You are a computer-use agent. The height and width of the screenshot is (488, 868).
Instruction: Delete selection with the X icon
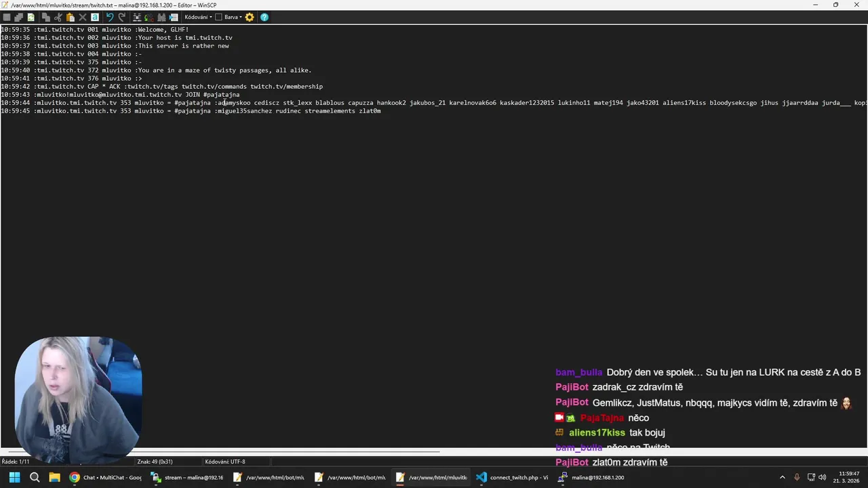(x=82, y=17)
